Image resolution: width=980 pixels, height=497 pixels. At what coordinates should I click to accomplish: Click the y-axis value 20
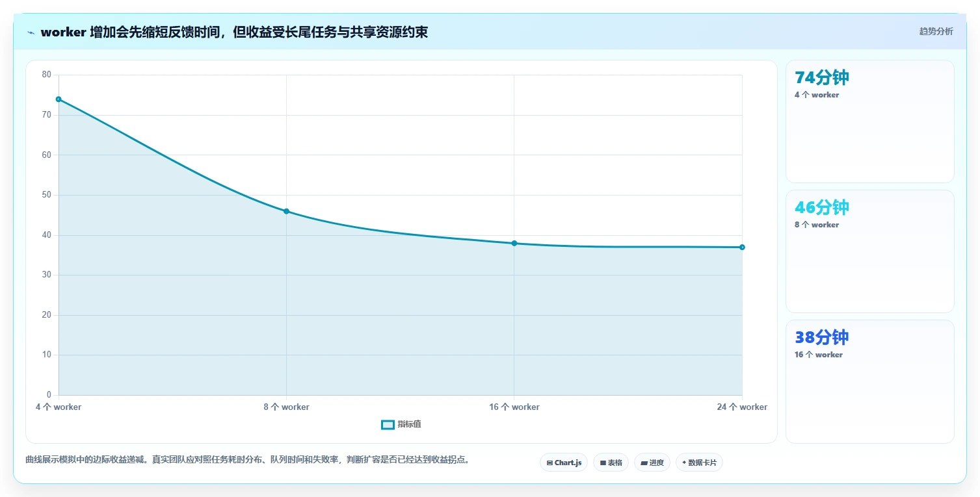pos(46,315)
